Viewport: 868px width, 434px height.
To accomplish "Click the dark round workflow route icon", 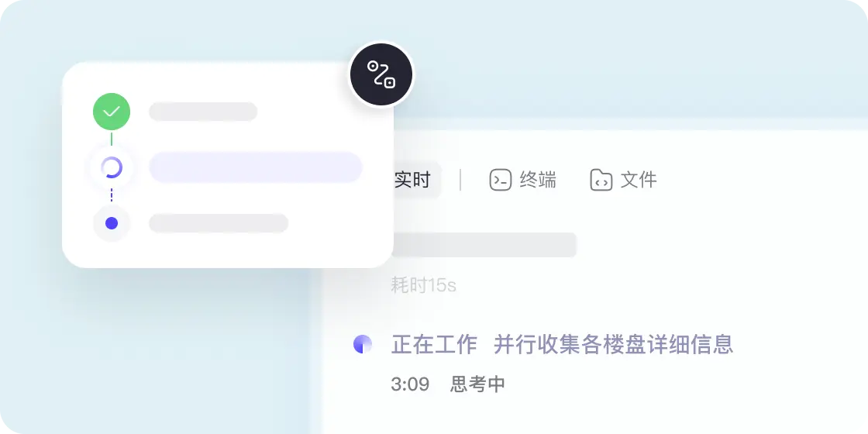I will click(381, 74).
